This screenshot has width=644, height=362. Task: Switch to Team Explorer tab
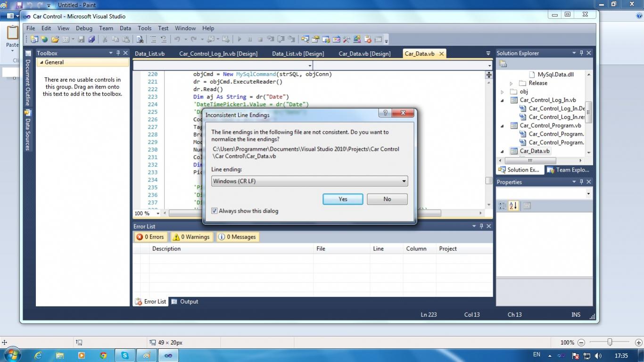click(x=568, y=170)
